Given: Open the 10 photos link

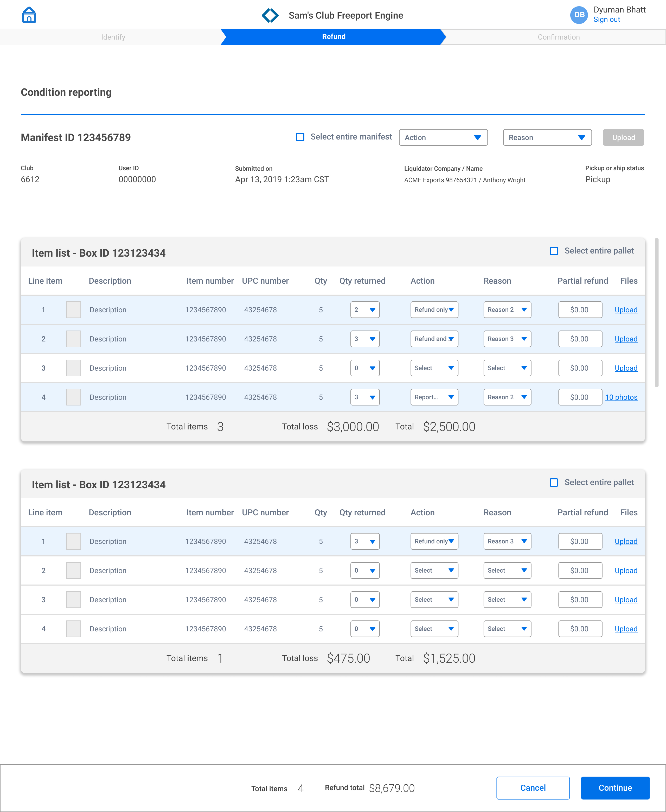Looking at the screenshot, I should coord(621,397).
